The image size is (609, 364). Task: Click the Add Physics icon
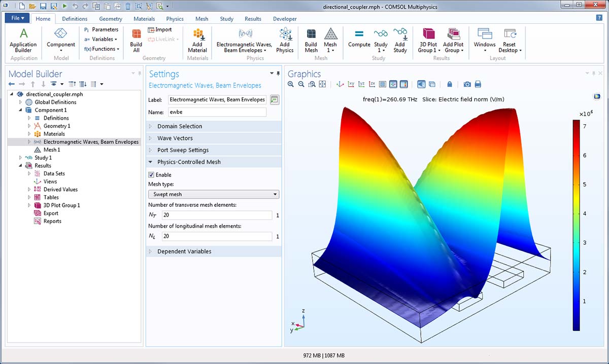(285, 40)
